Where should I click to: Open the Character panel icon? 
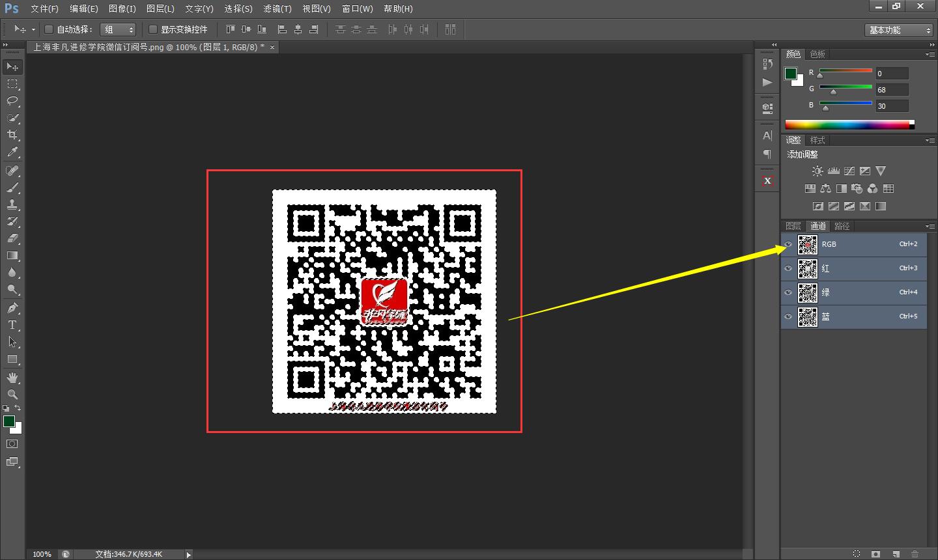767,135
